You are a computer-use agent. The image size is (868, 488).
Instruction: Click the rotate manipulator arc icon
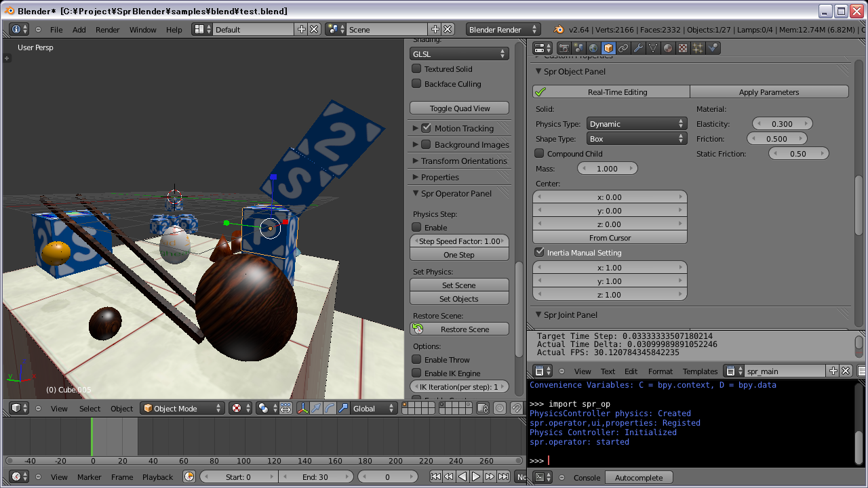[x=330, y=408]
